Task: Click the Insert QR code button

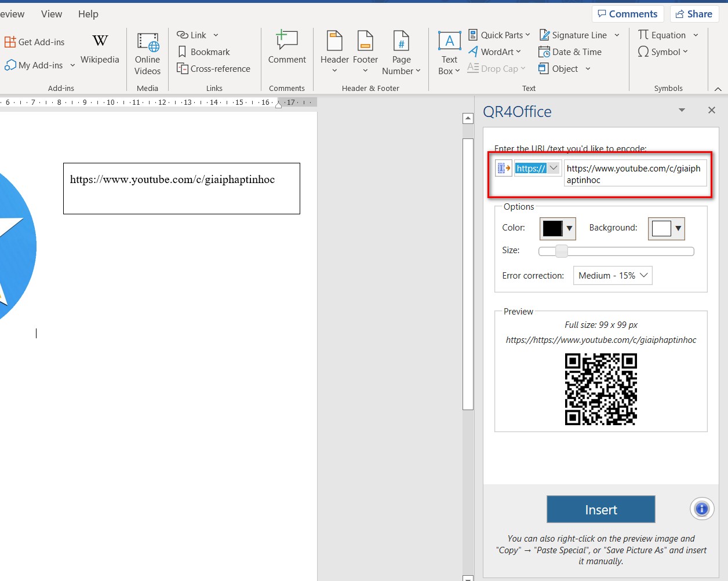Action: pyautogui.click(x=600, y=509)
